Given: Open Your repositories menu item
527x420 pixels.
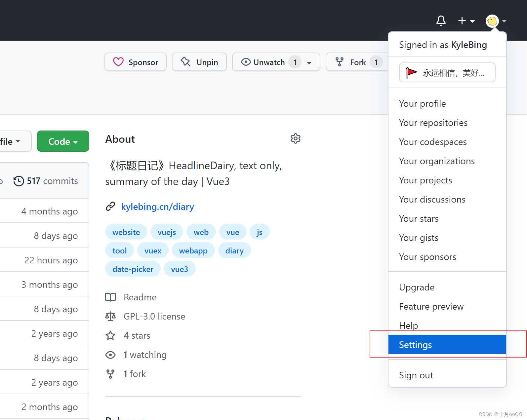Looking at the screenshot, I should coord(447,123).
